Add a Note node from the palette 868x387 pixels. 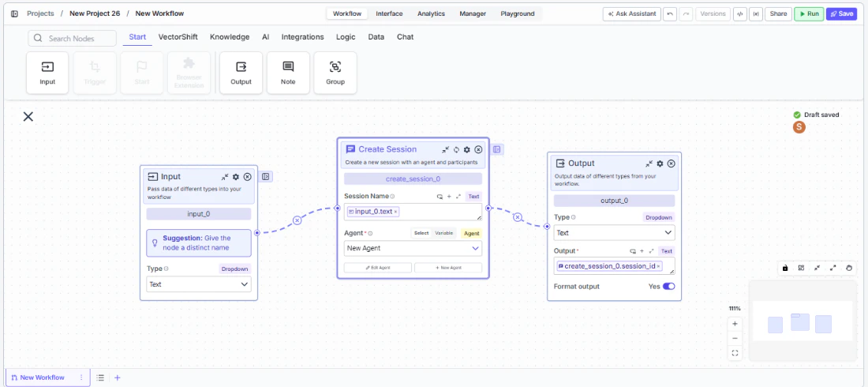coord(288,73)
